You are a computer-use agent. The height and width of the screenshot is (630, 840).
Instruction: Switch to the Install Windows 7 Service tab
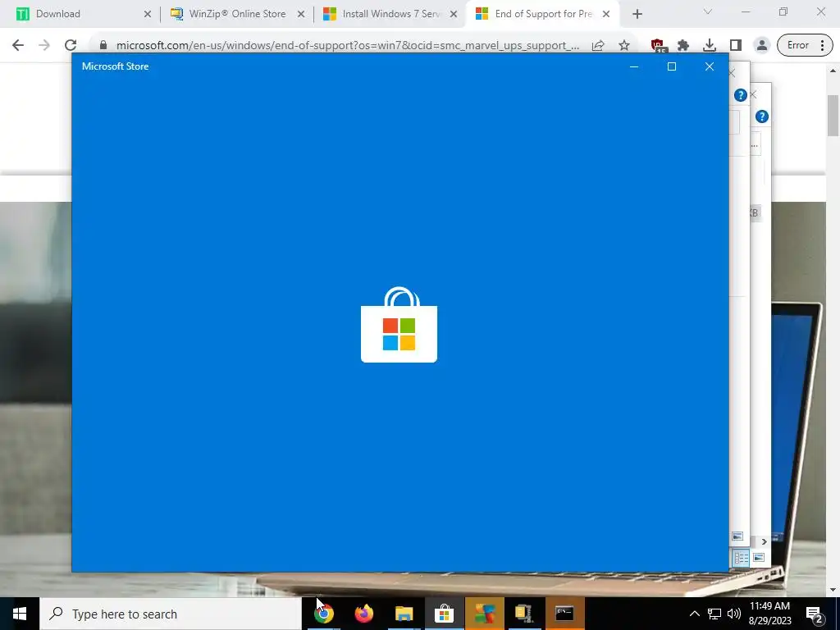[x=390, y=14]
